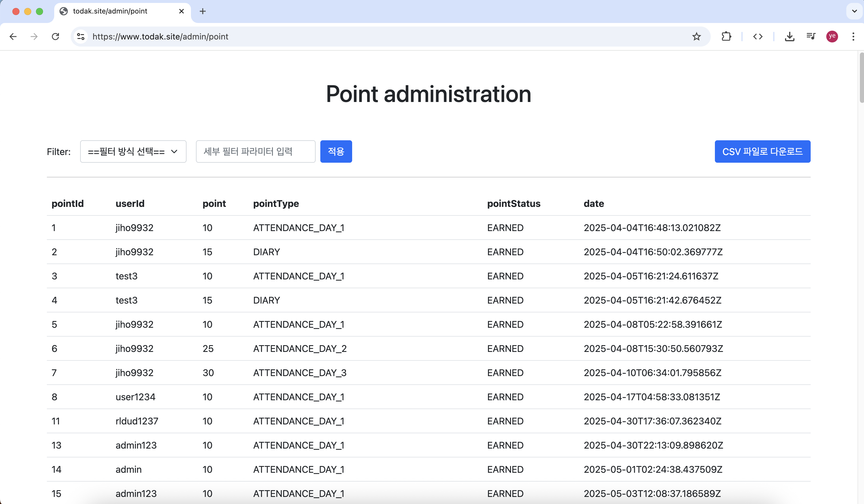Close the todak.site tab
This screenshot has width=864, height=504.
(181, 11)
